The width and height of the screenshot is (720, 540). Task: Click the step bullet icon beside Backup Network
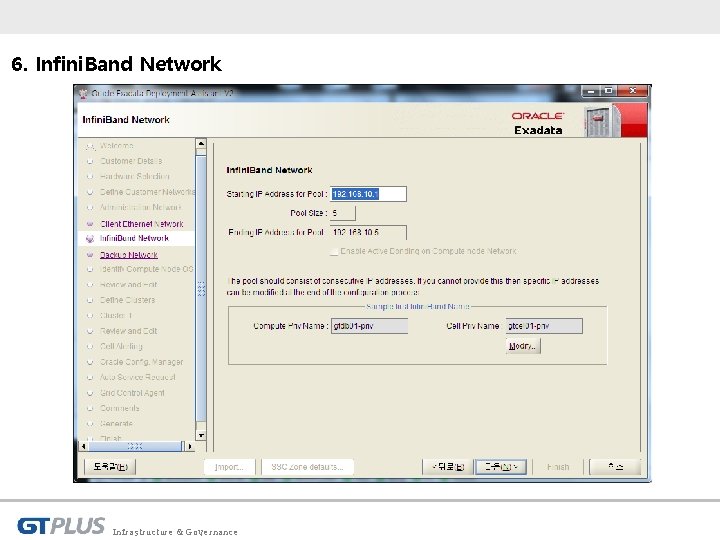tap(90, 255)
